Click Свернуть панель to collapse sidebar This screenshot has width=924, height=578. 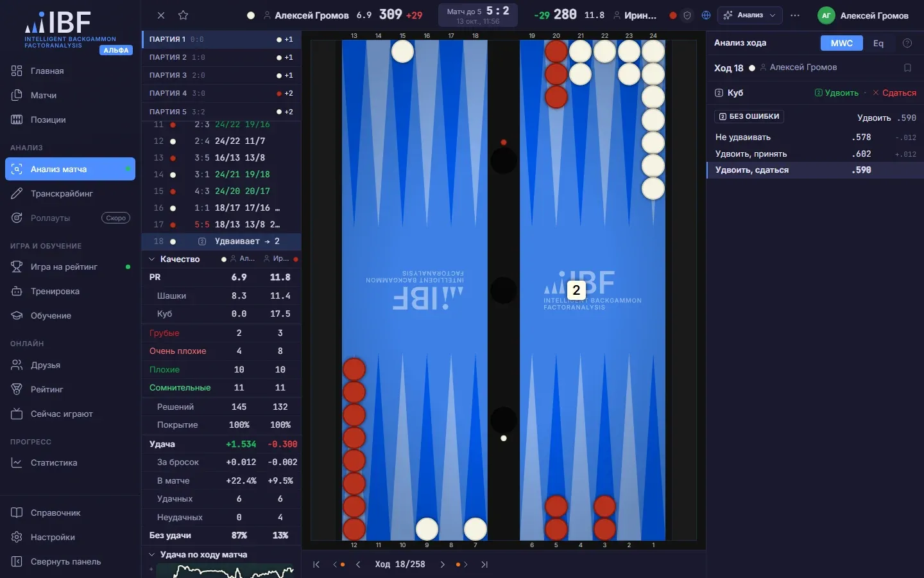coord(71,561)
